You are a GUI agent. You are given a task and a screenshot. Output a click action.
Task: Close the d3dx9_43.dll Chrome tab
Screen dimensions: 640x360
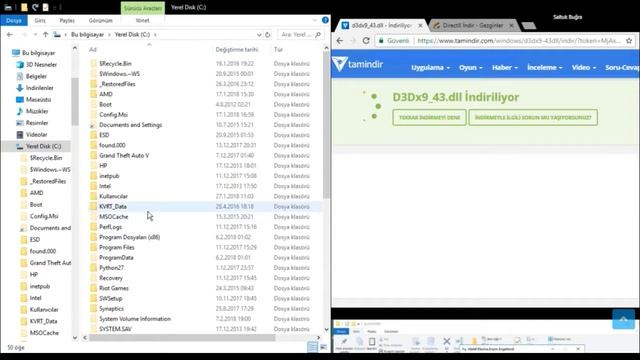click(x=420, y=25)
